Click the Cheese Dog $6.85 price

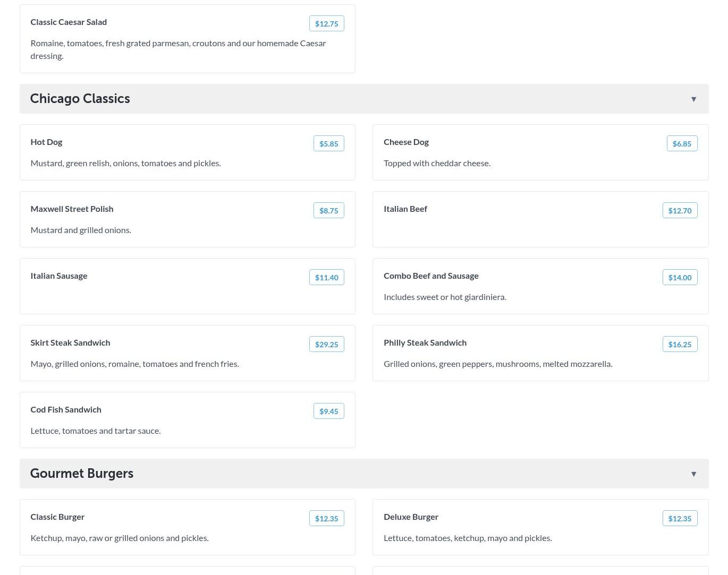682,143
